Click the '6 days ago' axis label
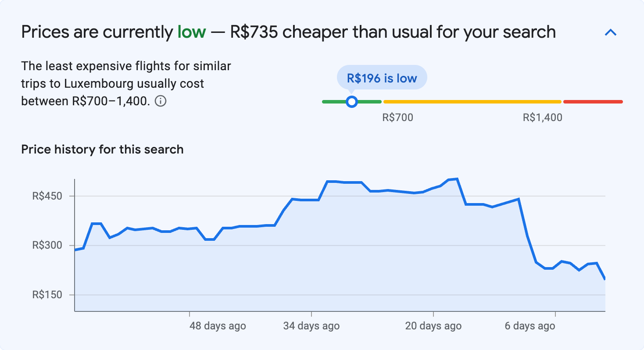 (x=529, y=326)
